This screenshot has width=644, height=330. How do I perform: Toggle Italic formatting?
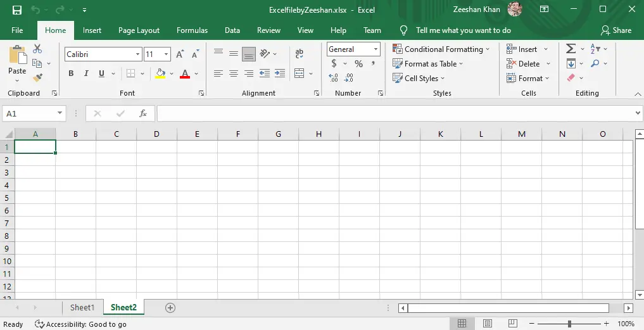(86, 73)
